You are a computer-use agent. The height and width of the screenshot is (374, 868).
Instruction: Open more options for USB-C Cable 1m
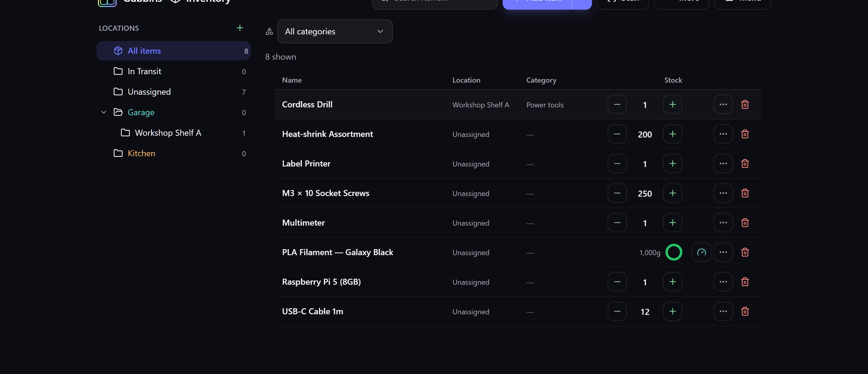(723, 311)
